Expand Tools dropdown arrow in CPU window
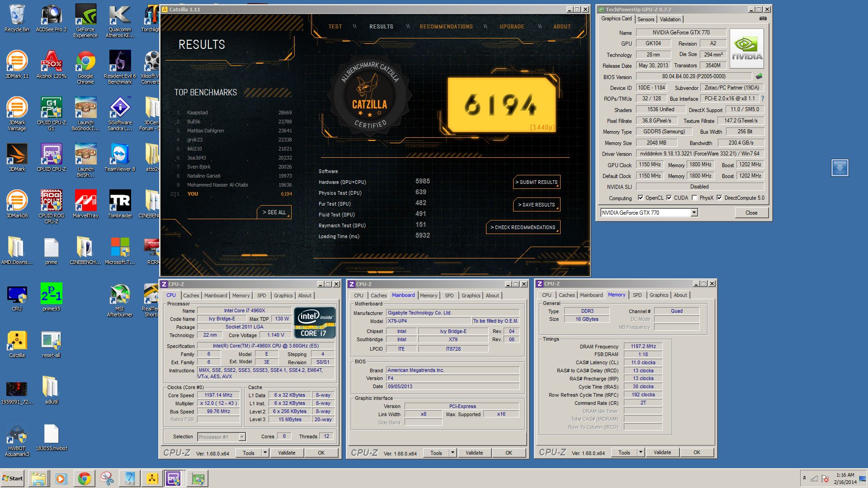The width and height of the screenshot is (868, 488). point(265,453)
